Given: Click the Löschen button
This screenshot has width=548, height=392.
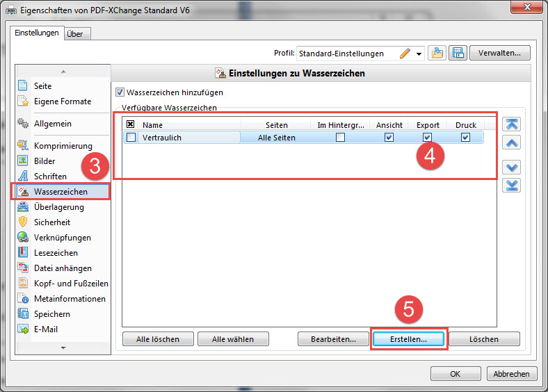Looking at the screenshot, I should tap(484, 339).
